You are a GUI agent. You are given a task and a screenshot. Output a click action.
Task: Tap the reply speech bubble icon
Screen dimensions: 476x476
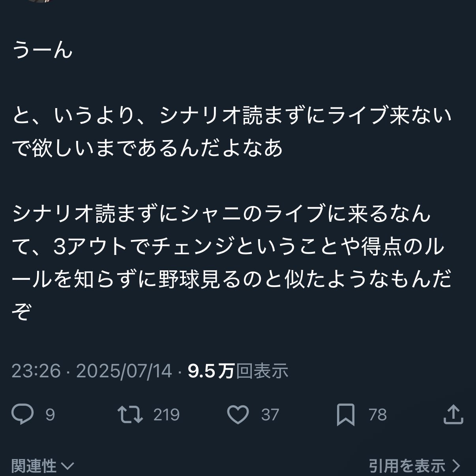(x=22, y=415)
